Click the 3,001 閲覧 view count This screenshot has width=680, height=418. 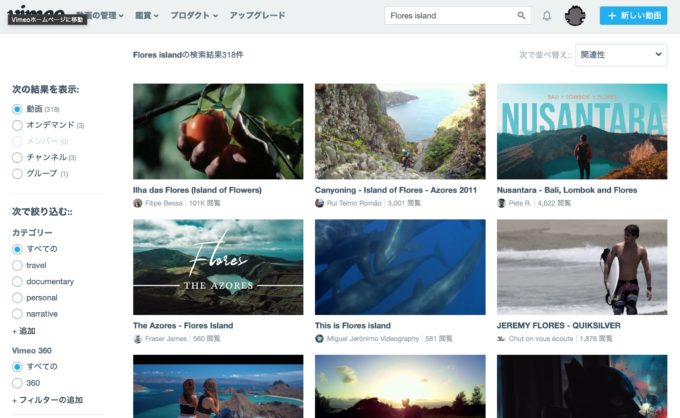pyautogui.click(x=404, y=203)
